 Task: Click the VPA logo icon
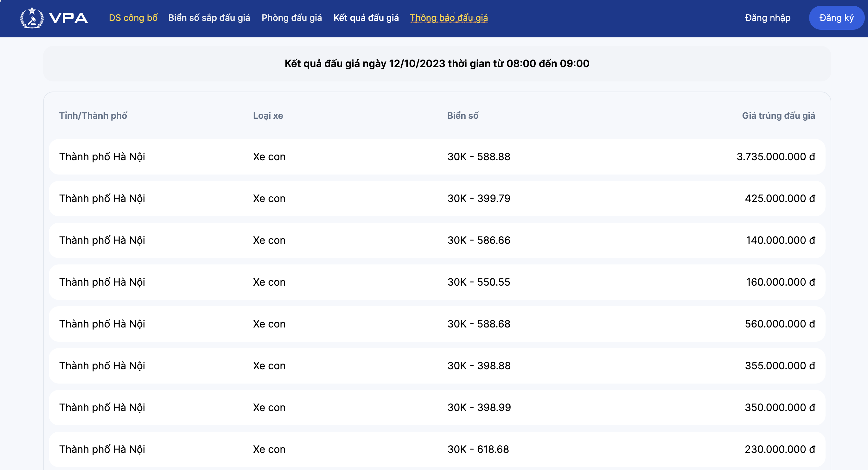tap(32, 18)
